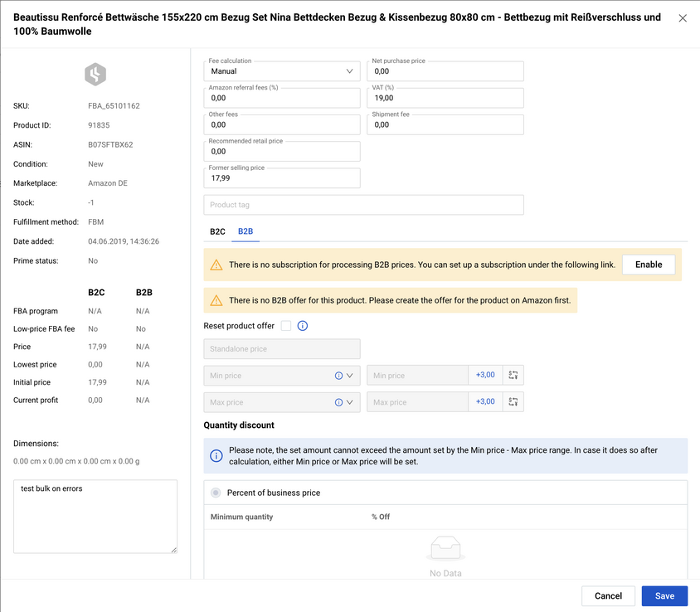Toggle the Reset product offer checkbox
This screenshot has height=612, width=700.
point(286,326)
